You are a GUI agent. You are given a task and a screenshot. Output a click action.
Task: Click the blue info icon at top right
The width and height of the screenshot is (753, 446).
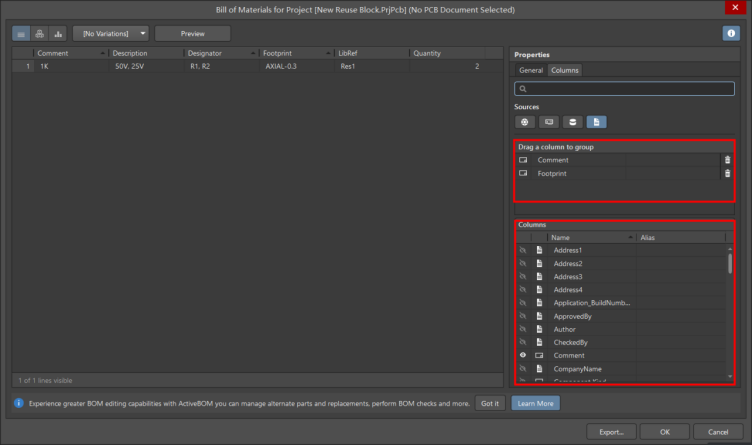731,33
